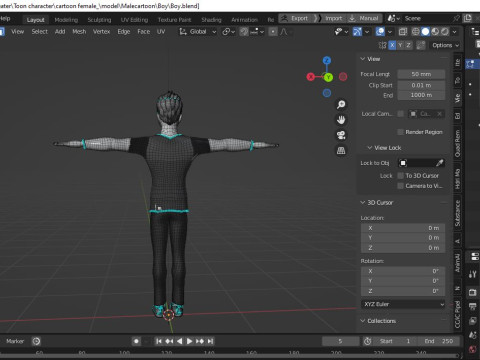The height and width of the screenshot is (360, 480).
Task: Open shading options dropdown arrow
Action: coord(455,32)
